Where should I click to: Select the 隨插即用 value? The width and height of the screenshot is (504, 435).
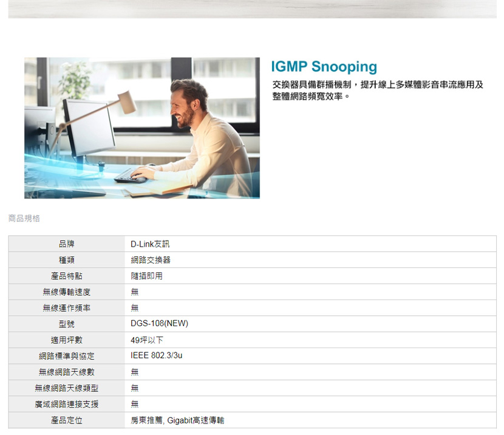pos(146,276)
